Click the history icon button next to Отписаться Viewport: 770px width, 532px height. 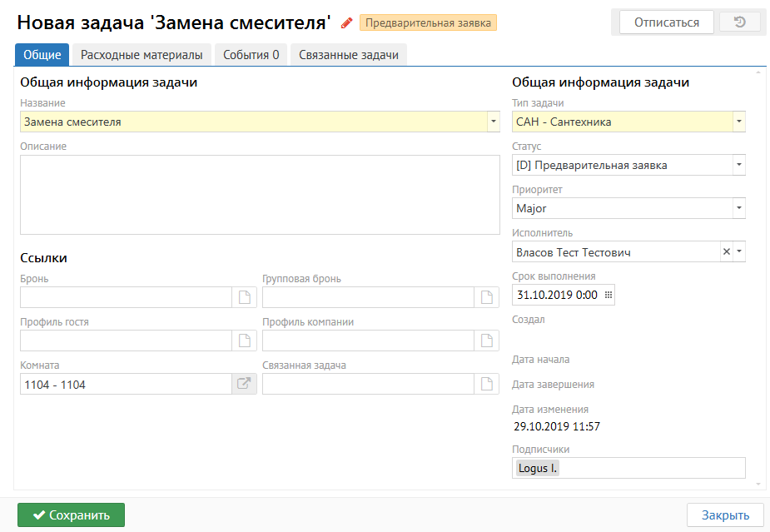tap(739, 22)
